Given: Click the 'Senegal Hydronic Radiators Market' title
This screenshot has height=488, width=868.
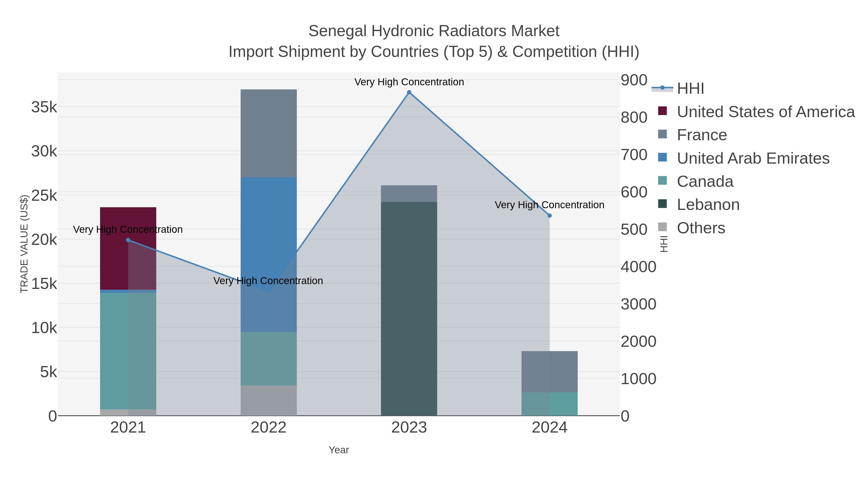Looking at the screenshot, I should (x=434, y=31).
